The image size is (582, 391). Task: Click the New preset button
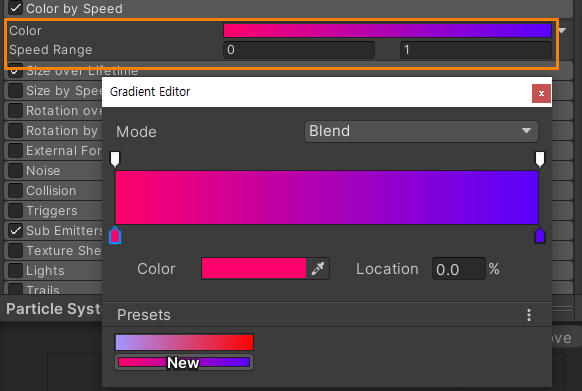pyautogui.click(x=184, y=362)
